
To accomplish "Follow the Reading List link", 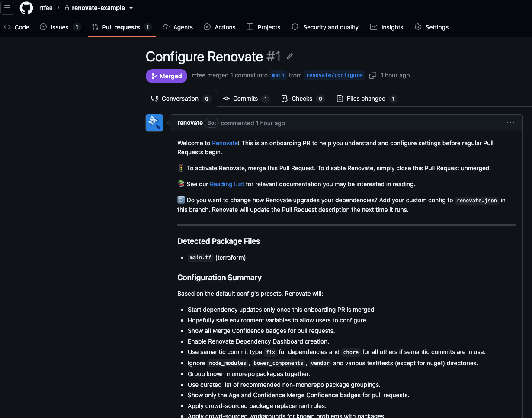I will [227, 184].
